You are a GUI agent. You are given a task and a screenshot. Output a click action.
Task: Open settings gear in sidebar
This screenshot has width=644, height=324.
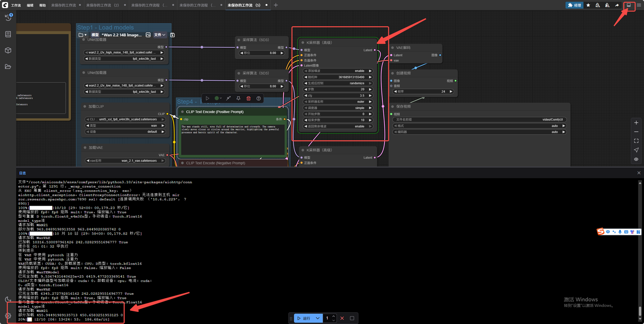(8, 315)
